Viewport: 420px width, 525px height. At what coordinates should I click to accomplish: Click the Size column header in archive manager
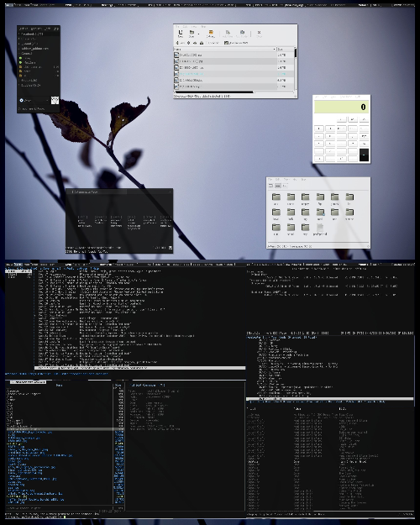click(285, 50)
